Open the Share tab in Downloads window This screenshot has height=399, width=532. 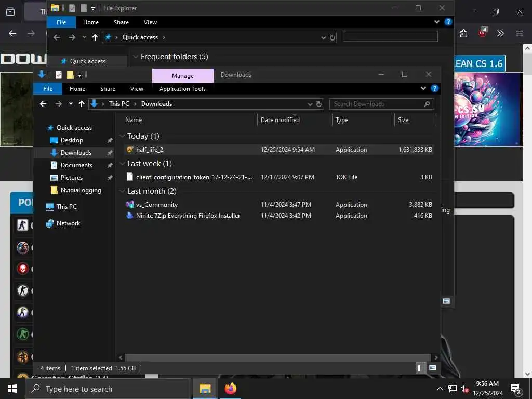click(108, 88)
